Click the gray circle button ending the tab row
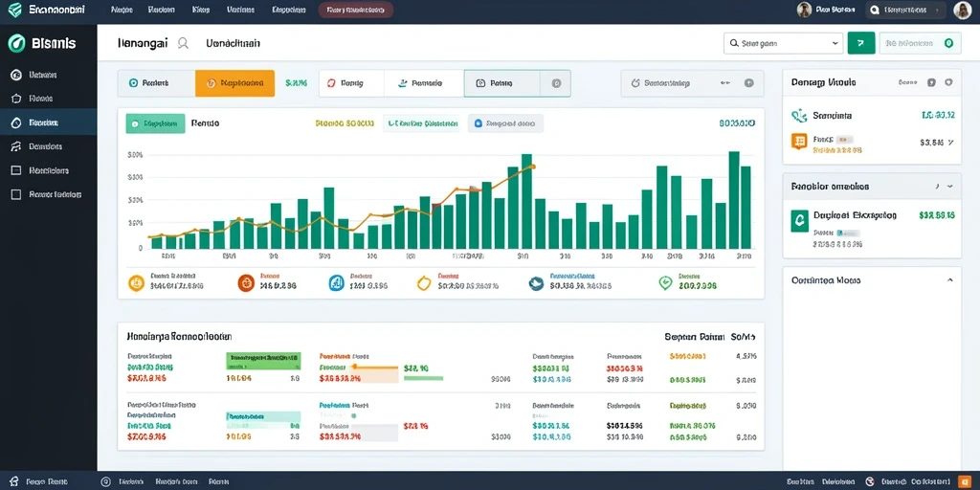The height and width of the screenshot is (490, 980). 556,83
